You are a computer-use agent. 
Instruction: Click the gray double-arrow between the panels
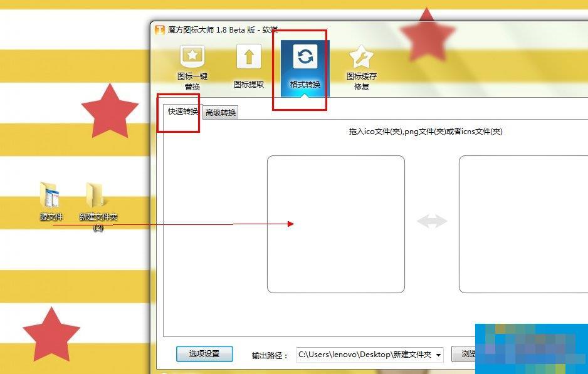[x=432, y=221]
